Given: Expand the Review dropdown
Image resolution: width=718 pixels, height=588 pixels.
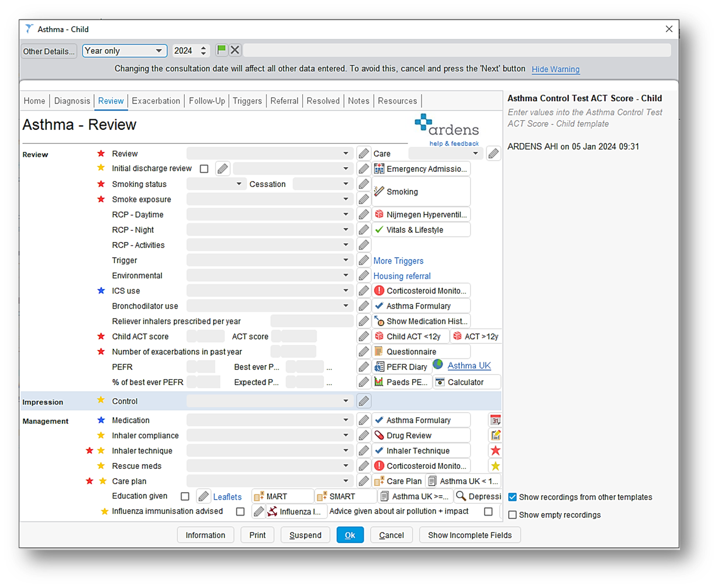Looking at the screenshot, I should coord(346,154).
